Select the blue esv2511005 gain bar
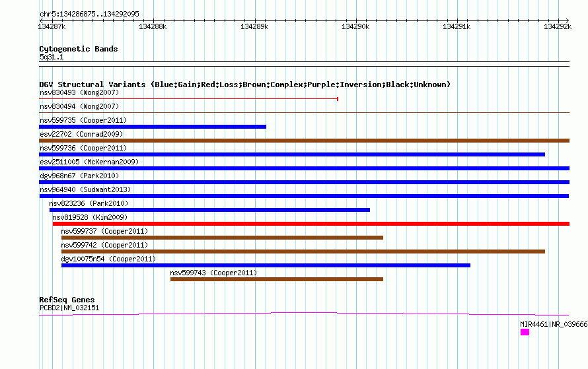 coord(304,168)
